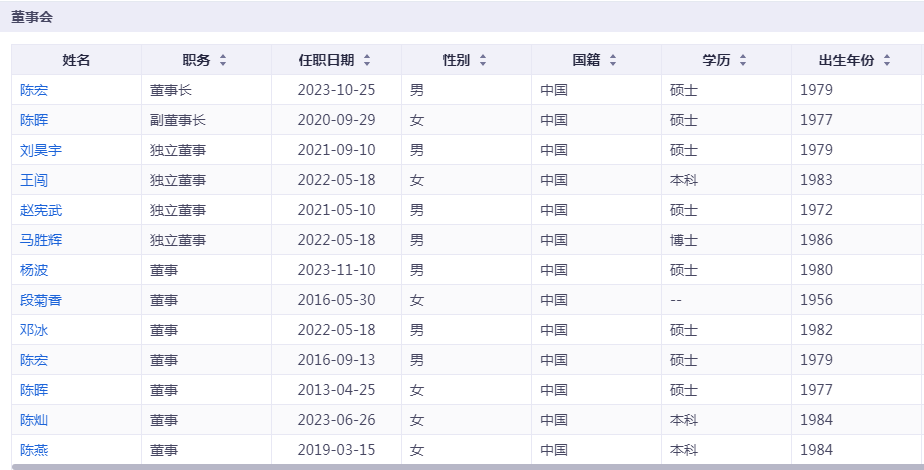Click on 邓冰 in the name column
The height and width of the screenshot is (470, 924).
[34, 330]
